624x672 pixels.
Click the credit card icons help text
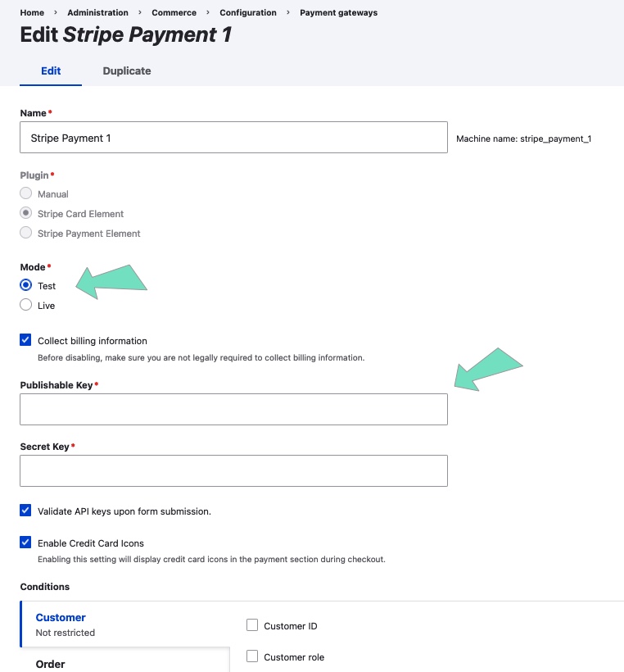(x=211, y=559)
